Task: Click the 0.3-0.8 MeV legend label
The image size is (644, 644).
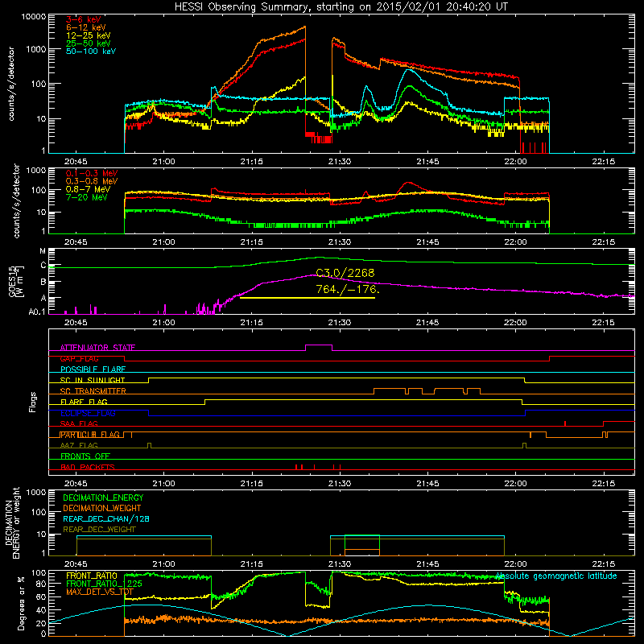Action: click(92, 181)
